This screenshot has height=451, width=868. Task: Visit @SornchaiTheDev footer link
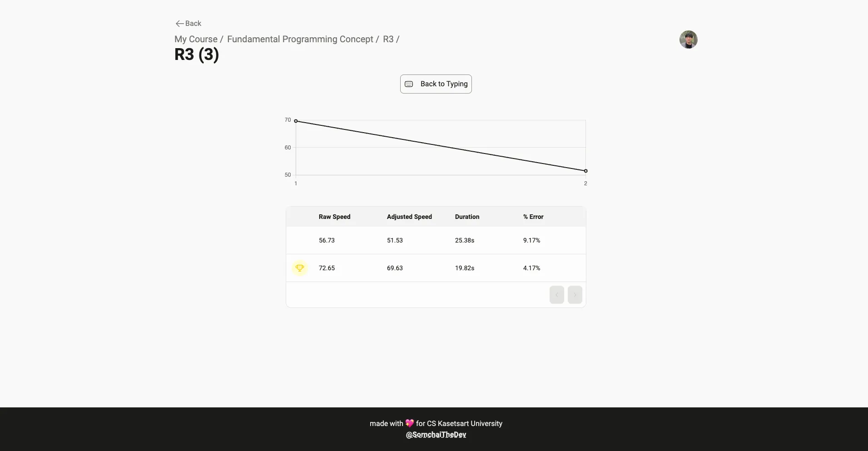pyautogui.click(x=436, y=435)
